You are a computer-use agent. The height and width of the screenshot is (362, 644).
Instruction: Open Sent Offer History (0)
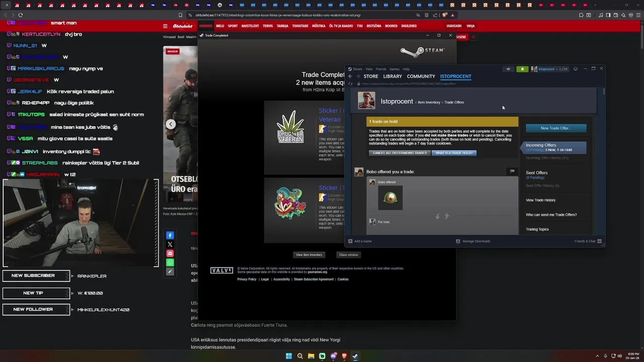(x=542, y=186)
